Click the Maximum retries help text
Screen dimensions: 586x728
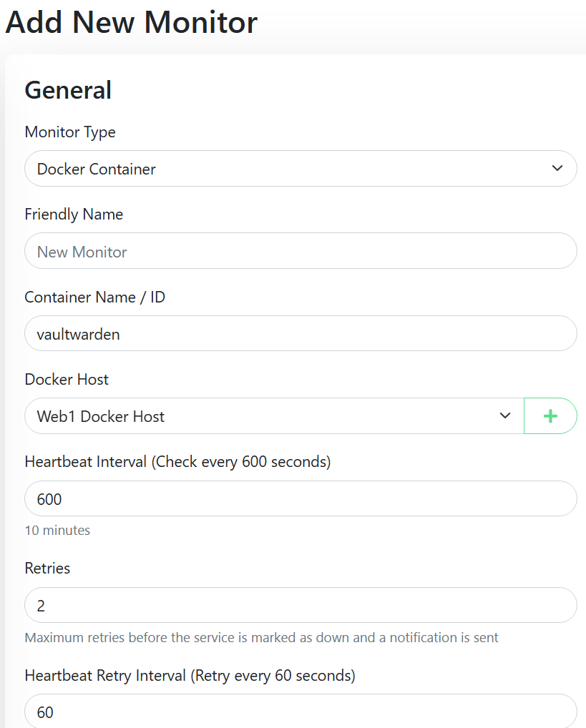point(261,637)
